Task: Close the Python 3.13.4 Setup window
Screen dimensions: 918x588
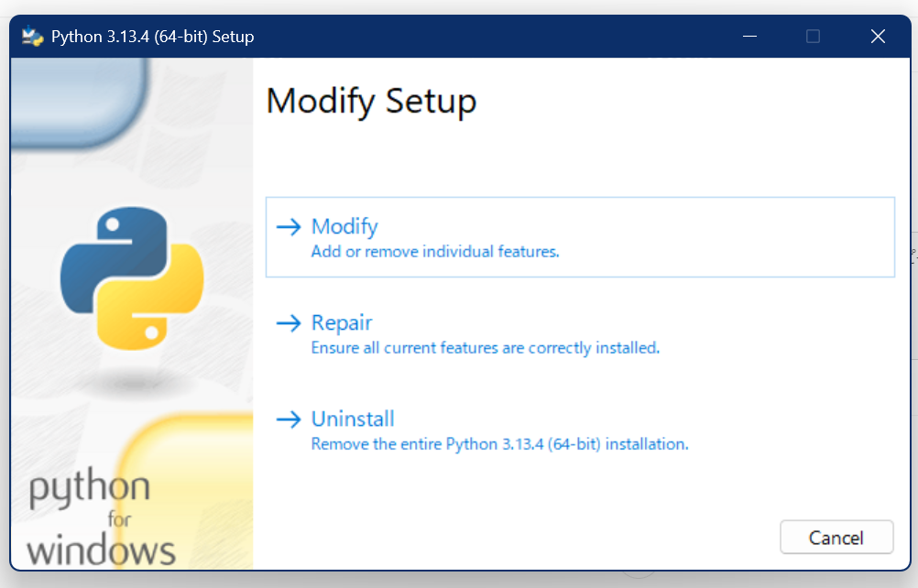Action: pos(878,37)
